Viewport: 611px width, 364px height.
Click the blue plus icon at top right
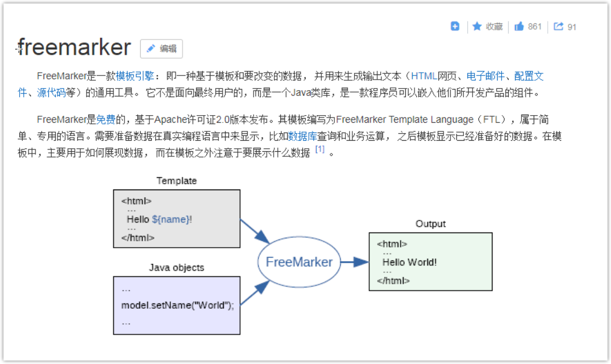[455, 26]
